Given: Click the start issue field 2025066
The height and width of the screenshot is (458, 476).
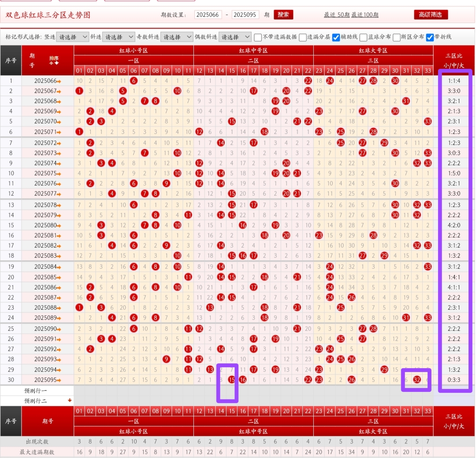Looking at the screenshot, I should tap(208, 15).
